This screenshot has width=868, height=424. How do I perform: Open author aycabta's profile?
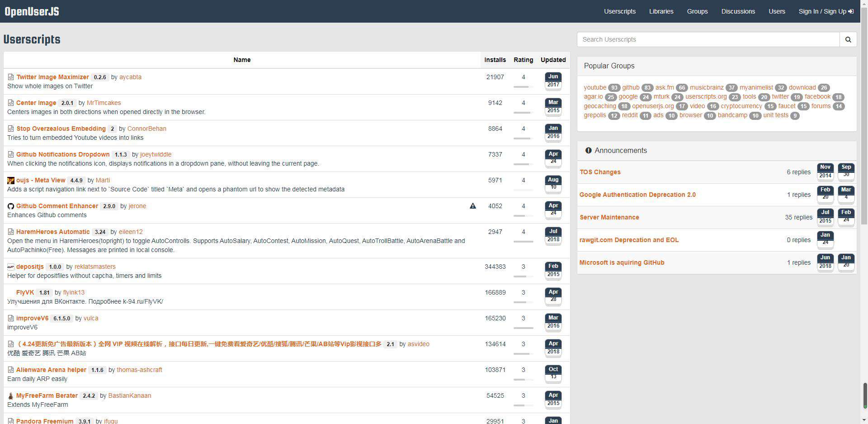(x=130, y=77)
